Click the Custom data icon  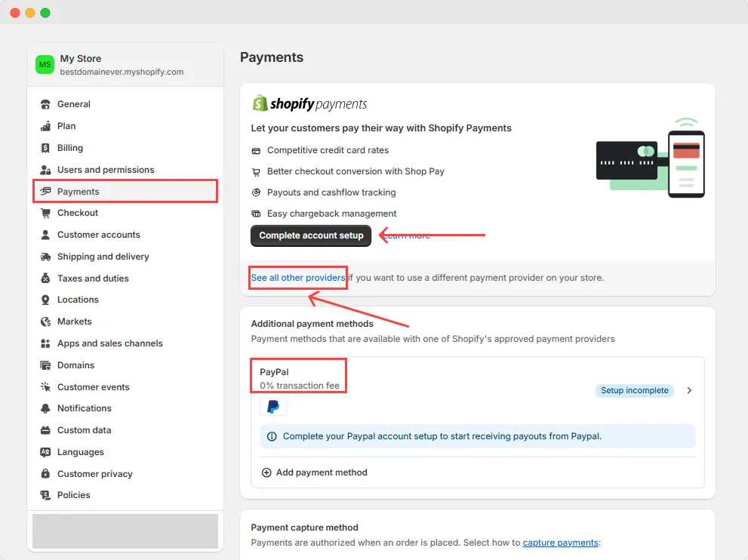45,430
